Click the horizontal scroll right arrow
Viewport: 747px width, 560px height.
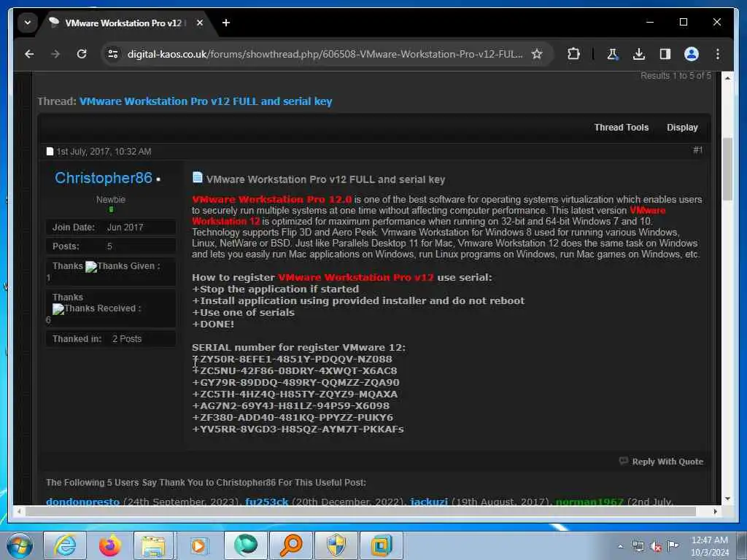coord(715,511)
